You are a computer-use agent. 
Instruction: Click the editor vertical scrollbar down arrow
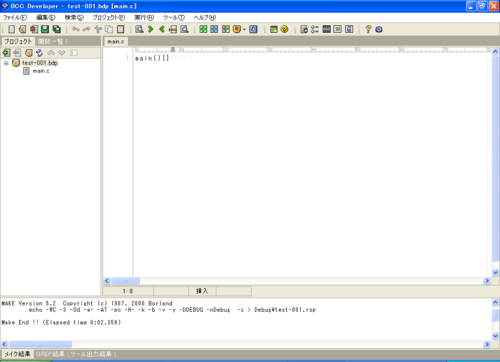click(x=495, y=273)
